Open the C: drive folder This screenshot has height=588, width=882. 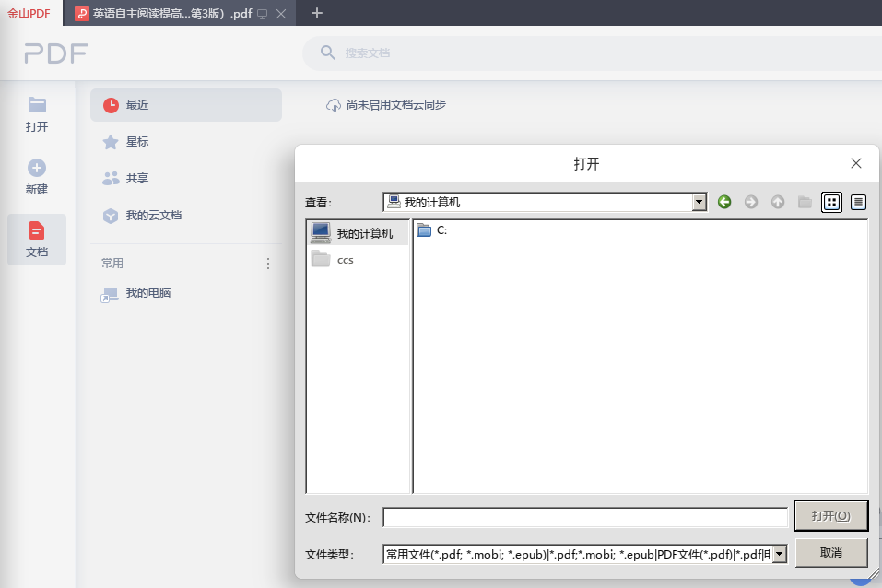coord(432,230)
